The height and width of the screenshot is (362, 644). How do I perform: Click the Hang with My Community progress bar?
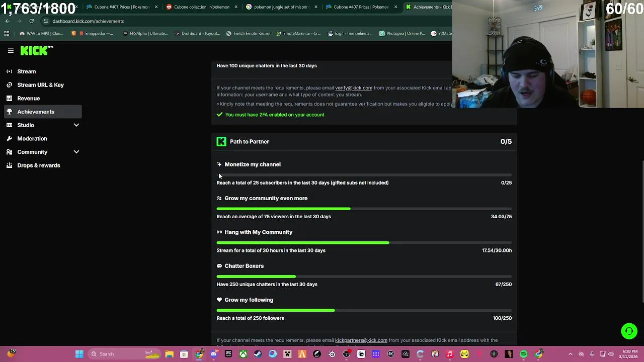coord(364,242)
